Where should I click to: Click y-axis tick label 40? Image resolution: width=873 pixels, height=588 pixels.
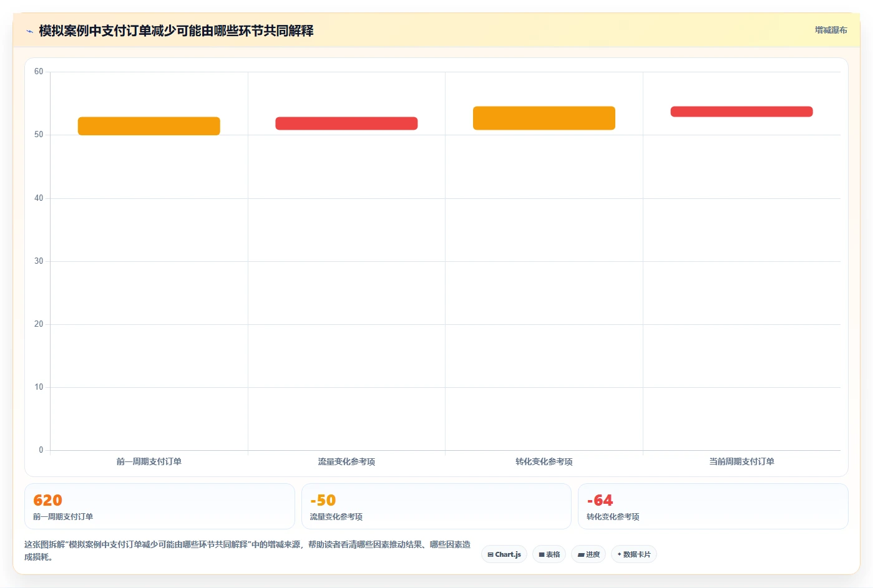pyautogui.click(x=39, y=198)
